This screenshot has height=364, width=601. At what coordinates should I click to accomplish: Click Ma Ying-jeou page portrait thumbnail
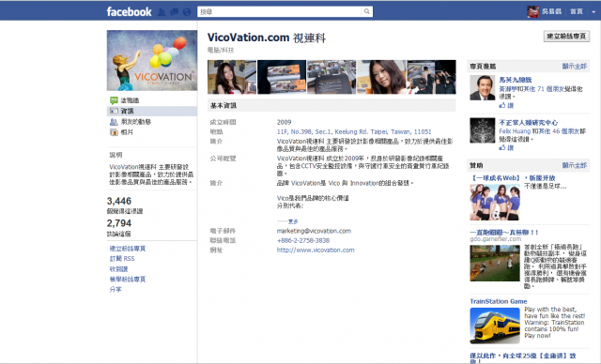pos(482,87)
